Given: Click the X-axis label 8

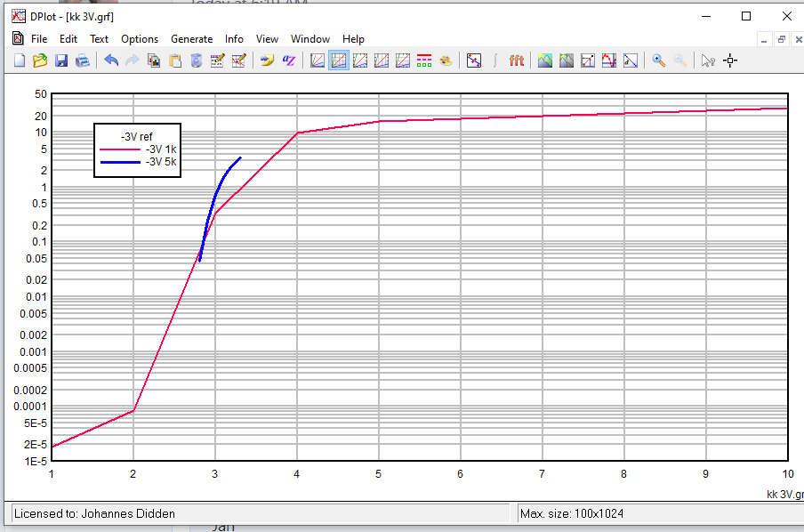Looking at the screenshot, I should point(623,474).
